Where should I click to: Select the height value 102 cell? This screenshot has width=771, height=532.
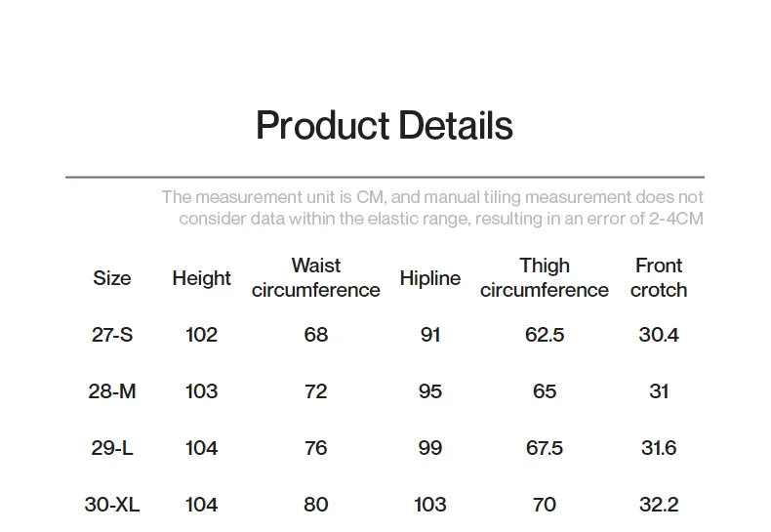point(202,335)
